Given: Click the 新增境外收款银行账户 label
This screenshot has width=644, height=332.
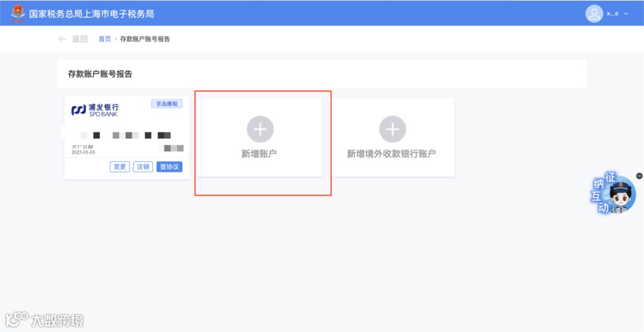Looking at the screenshot, I should tap(391, 154).
